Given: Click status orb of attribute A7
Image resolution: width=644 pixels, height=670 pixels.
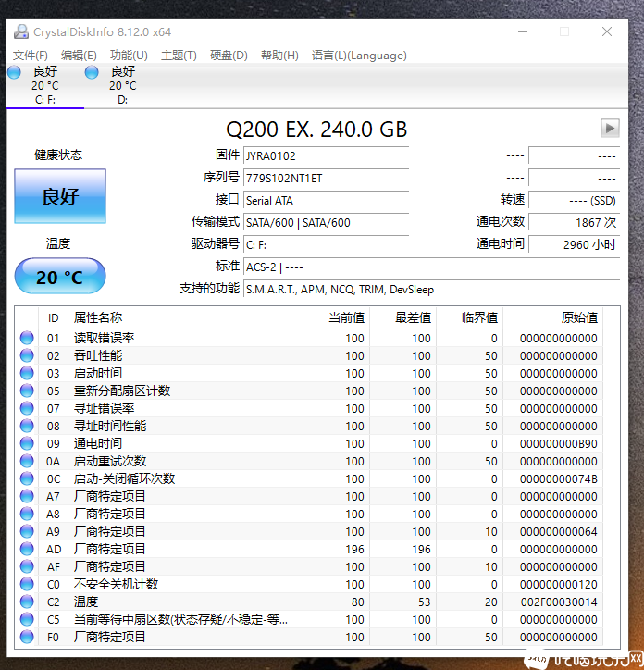Looking at the screenshot, I should pyautogui.click(x=27, y=496).
